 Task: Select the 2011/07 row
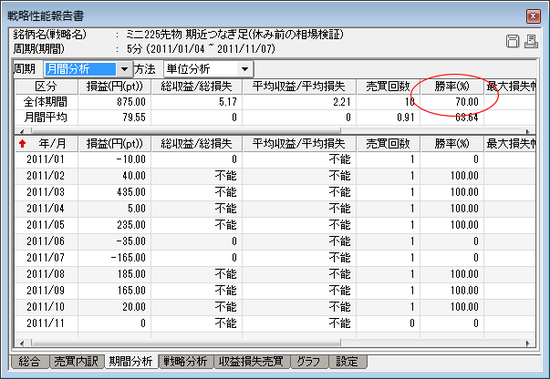click(x=275, y=258)
